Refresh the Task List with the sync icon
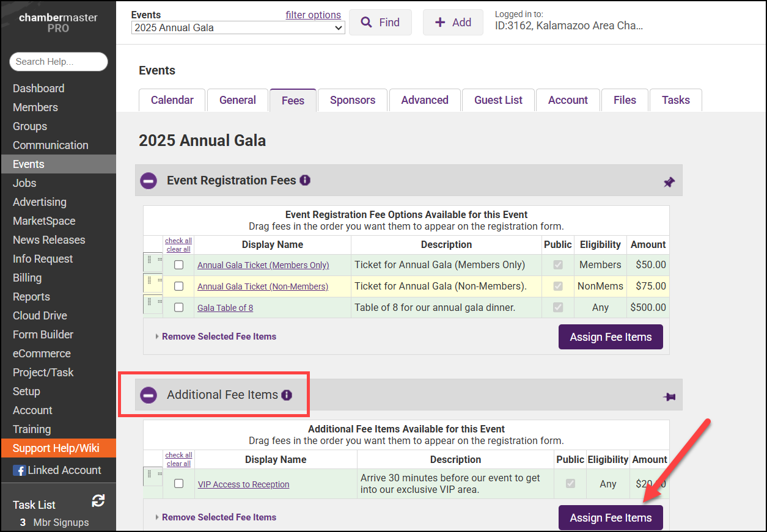 click(x=98, y=501)
